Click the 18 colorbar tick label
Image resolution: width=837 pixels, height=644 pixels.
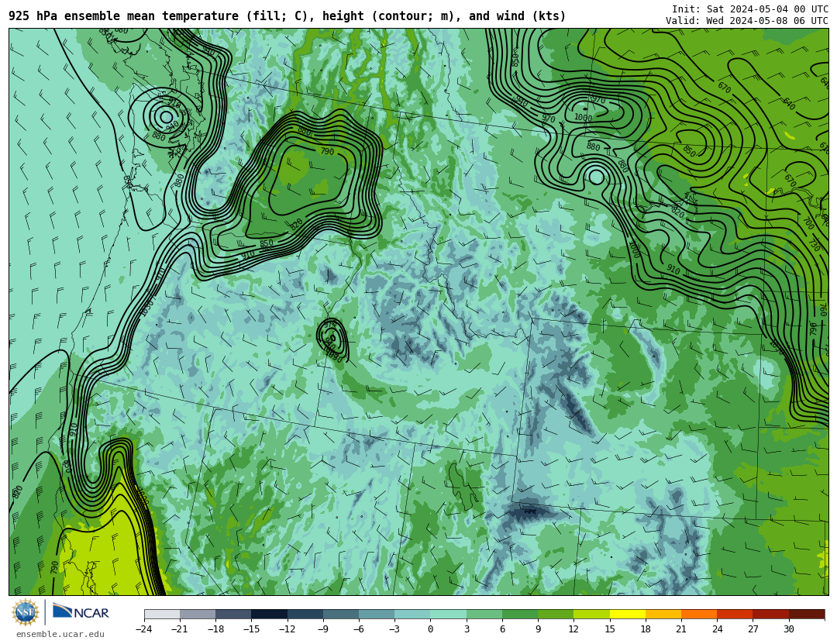pos(646,629)
